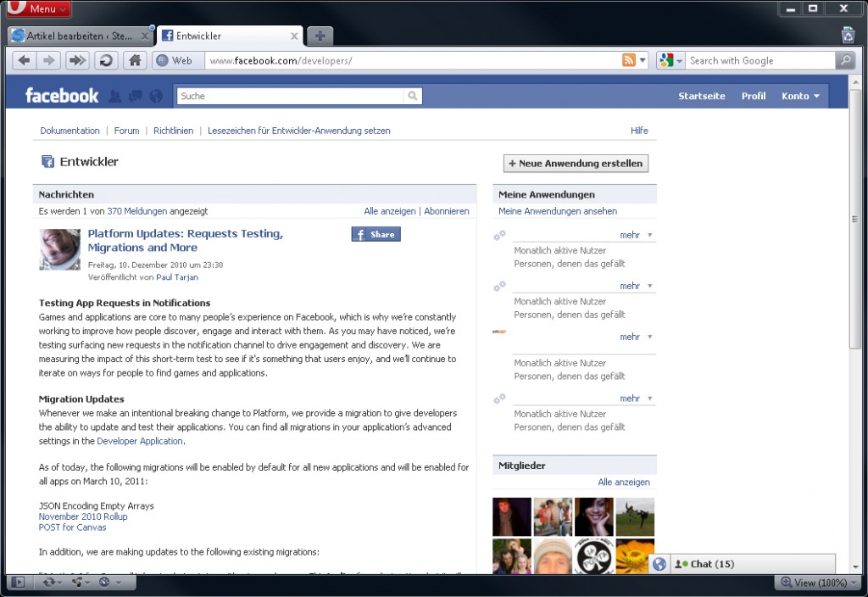
Task: Focus the Search with Google field
Action: (760, 61)
